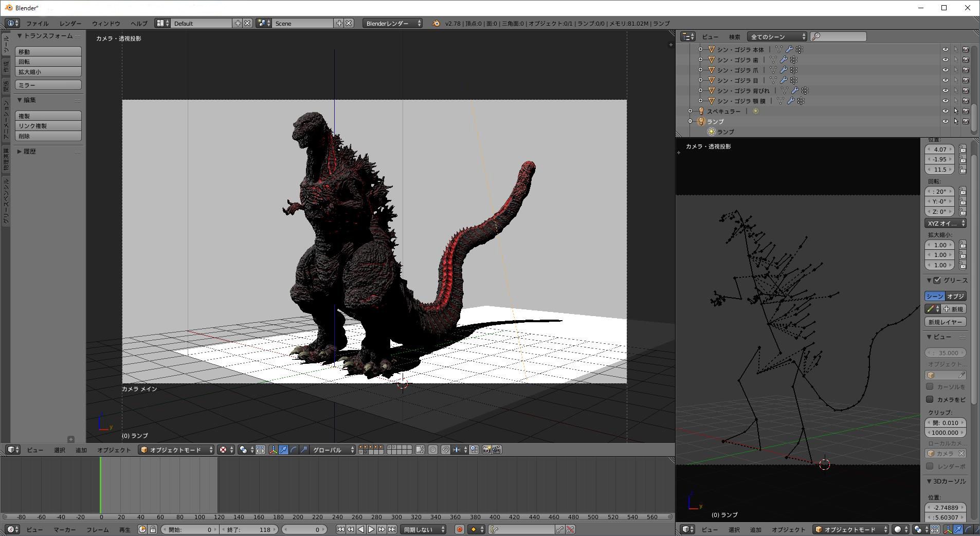Expand the スペキュラー tree node
This screenshot has height=536, width=980.
tap(691, 112)
